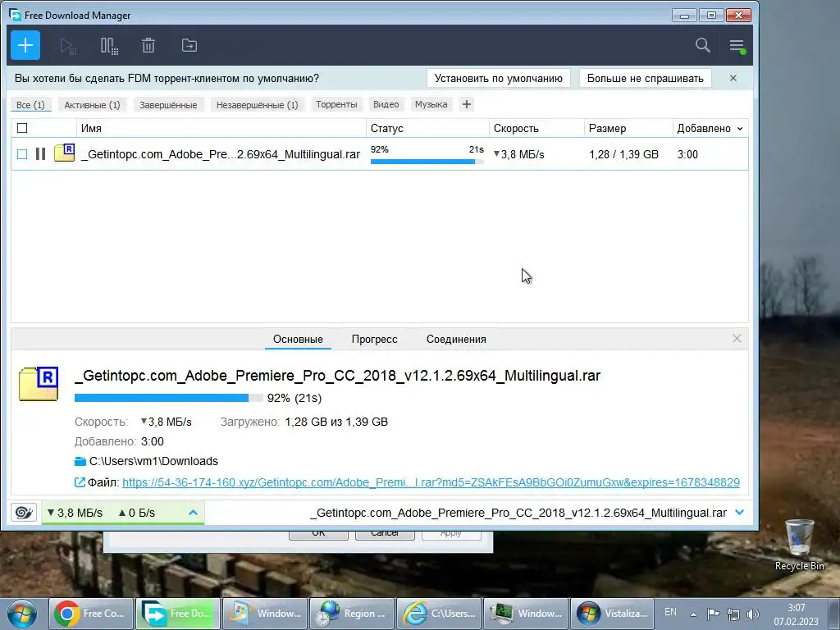Screen dimensions: 840x630
Task: Select the Видео filter tab
Action: pyautogui.click(x=386, y=104)
